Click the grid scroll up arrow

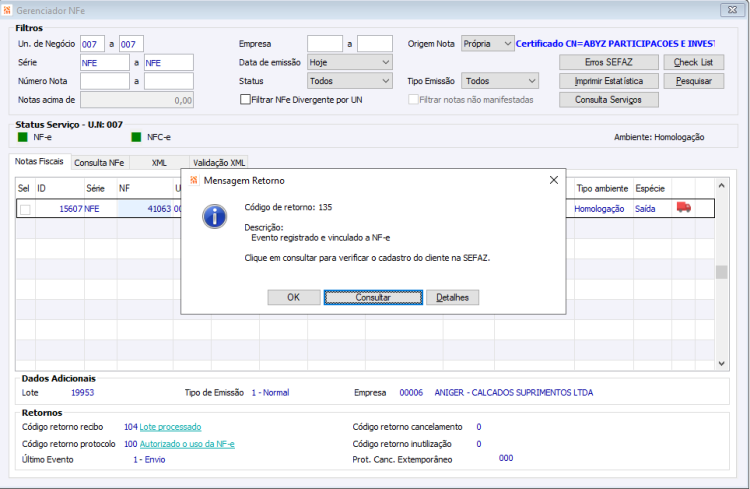tap(721, 186)
